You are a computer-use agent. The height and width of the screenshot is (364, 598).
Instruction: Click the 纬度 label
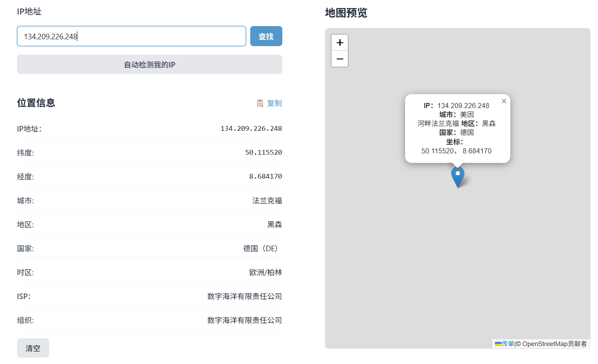point(25,153)
